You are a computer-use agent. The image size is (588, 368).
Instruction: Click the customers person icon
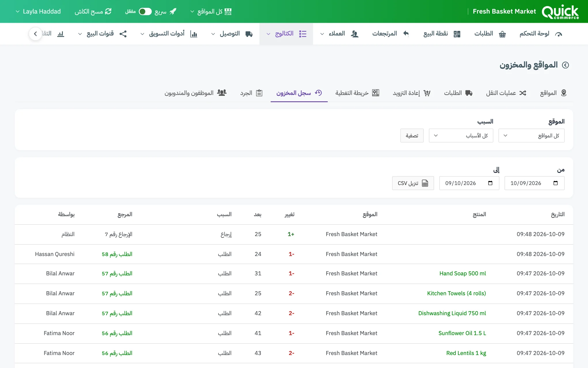tap(355, 34)
